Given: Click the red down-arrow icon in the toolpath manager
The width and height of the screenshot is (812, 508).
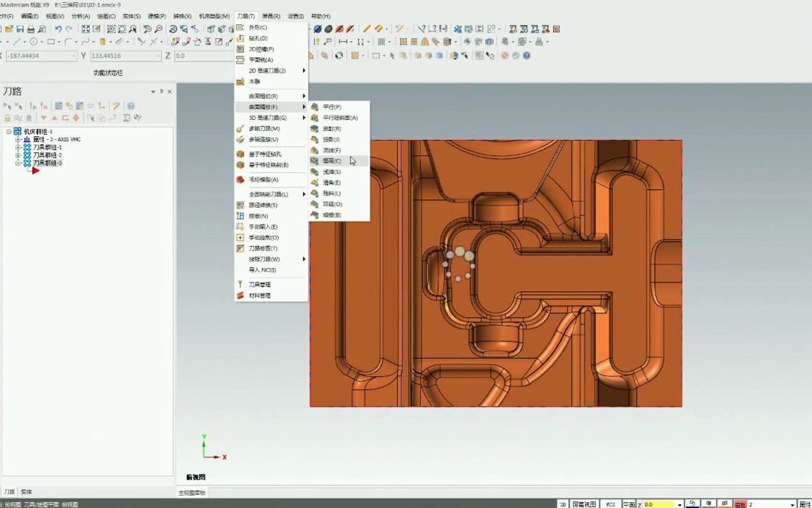Looking at the screenshot, I should coord(43,118).
